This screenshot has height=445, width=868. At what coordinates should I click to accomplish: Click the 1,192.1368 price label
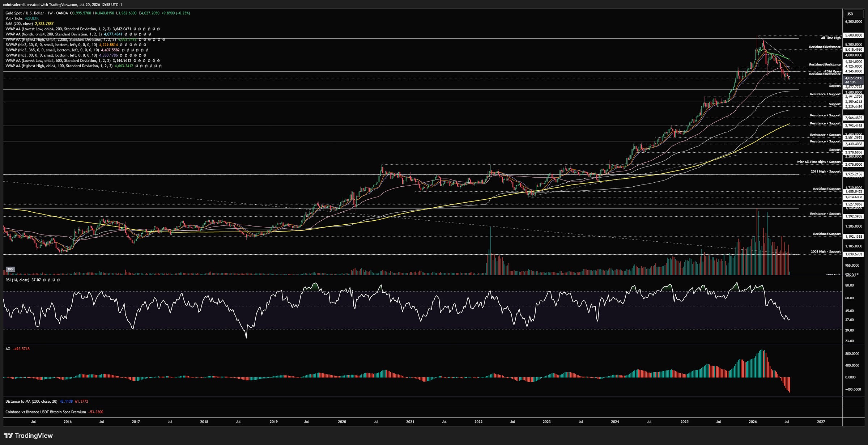click(x=854, y=237)
